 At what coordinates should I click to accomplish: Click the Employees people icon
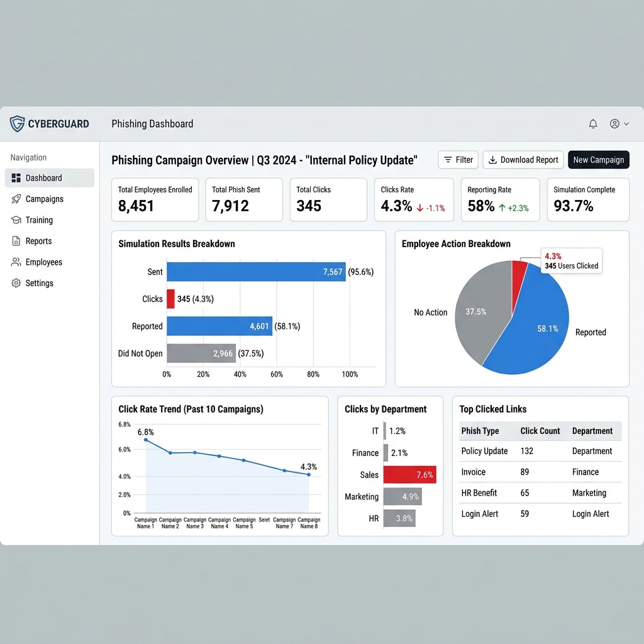click(16, 262)
